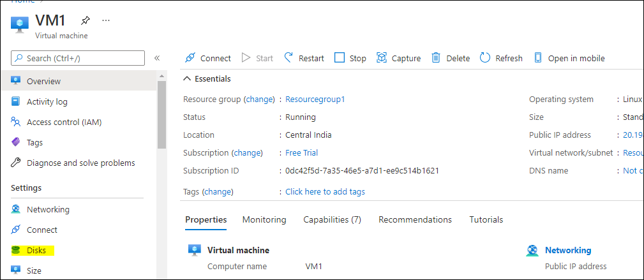644x280 pixels.
Task: Click here to add tags link
Action: click(x=326, y=192)
